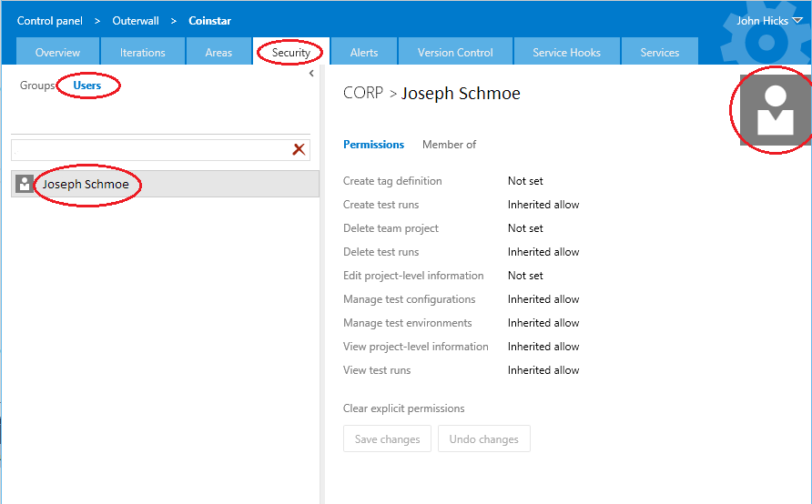Navigate to Control panel breadcrumb
This screenshot has height=504, width=812.
pos(50,21)
